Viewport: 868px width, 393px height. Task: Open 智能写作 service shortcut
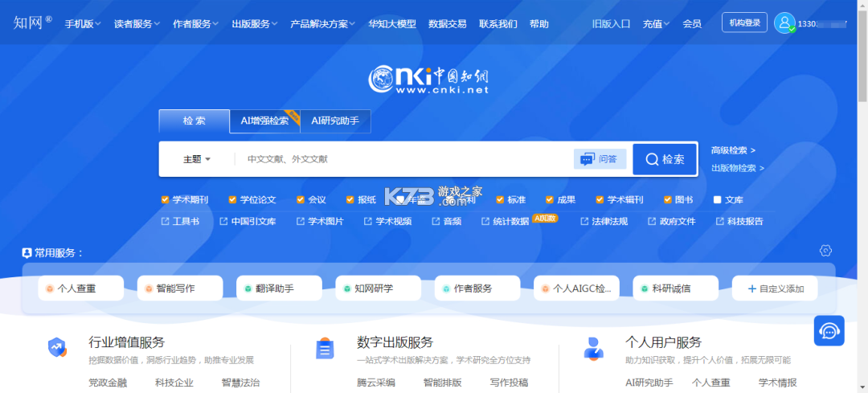[x=180, y=289]
